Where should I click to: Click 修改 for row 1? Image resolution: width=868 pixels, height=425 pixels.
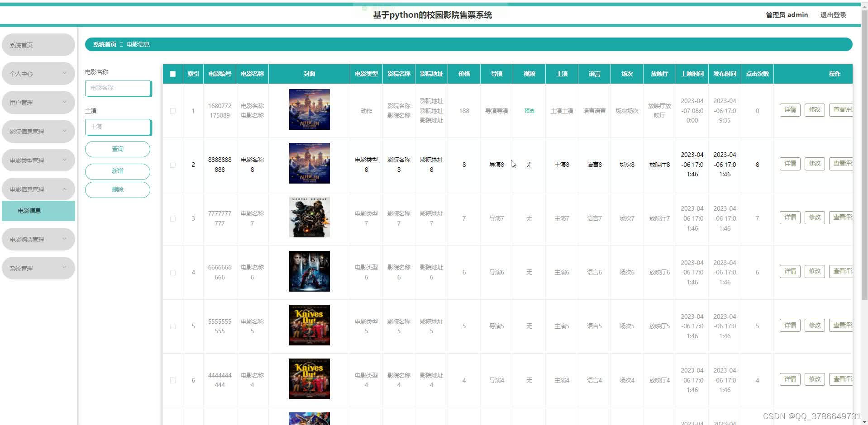[x=815, y=110]
